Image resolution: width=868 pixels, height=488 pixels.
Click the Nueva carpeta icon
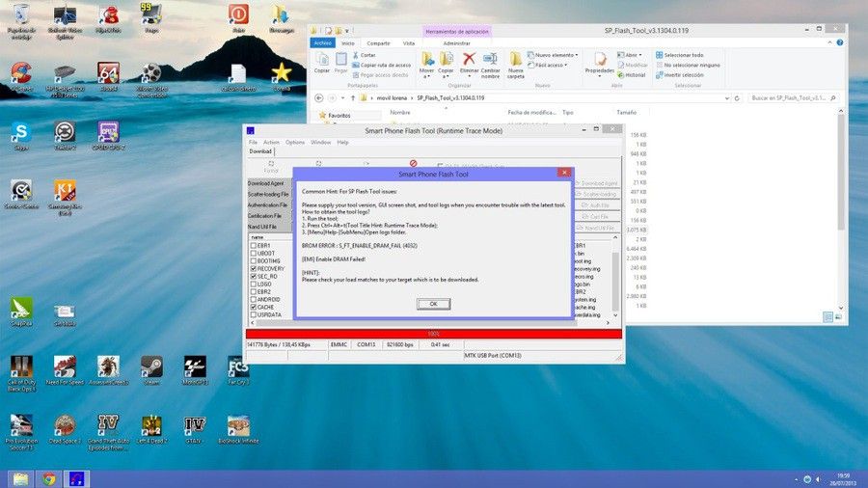tap(515, 66)
